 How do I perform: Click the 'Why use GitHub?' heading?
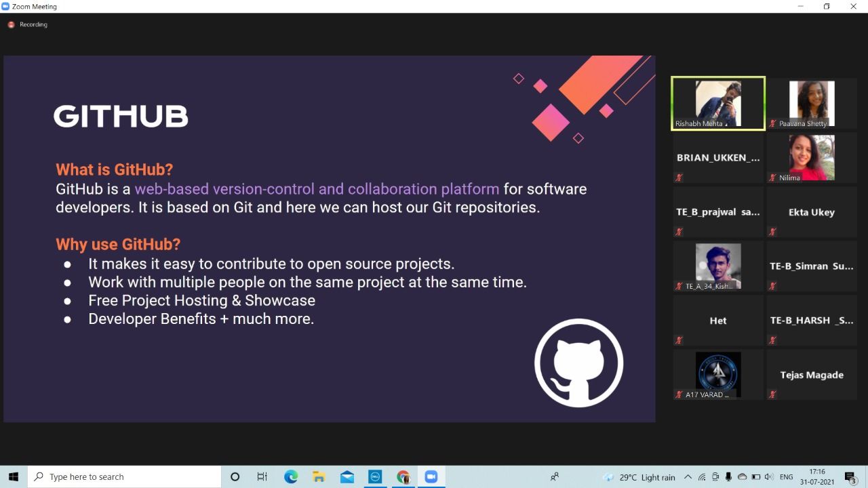[118, 244]
